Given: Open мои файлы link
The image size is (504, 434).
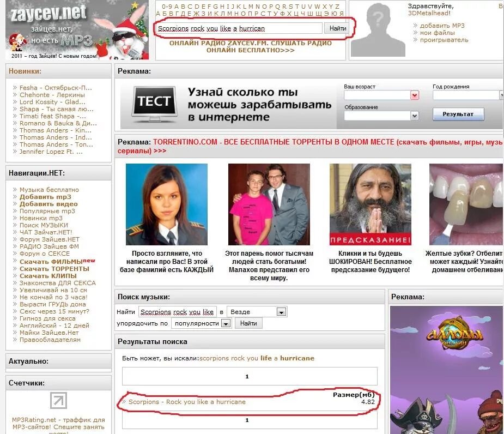Looking at the screenshot, I should 437,33.
